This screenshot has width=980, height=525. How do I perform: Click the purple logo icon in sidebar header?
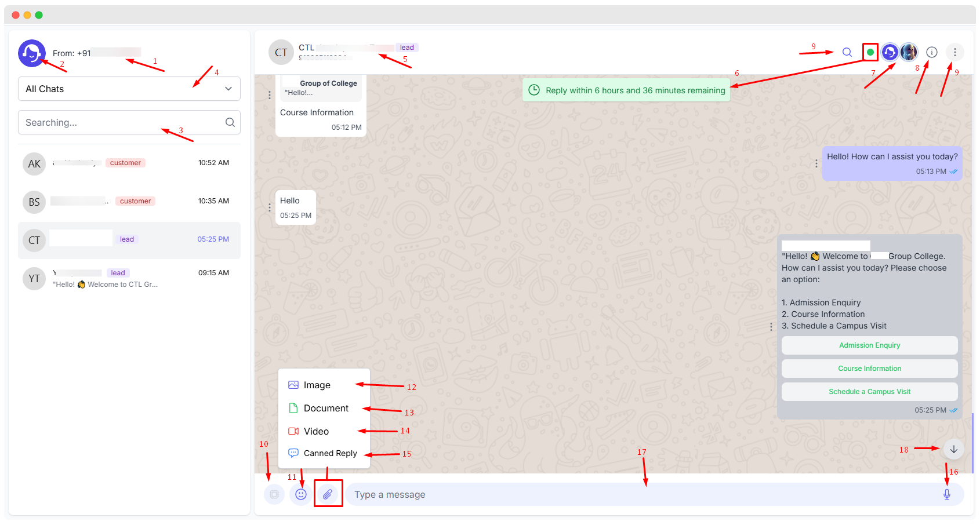[32, 53]
